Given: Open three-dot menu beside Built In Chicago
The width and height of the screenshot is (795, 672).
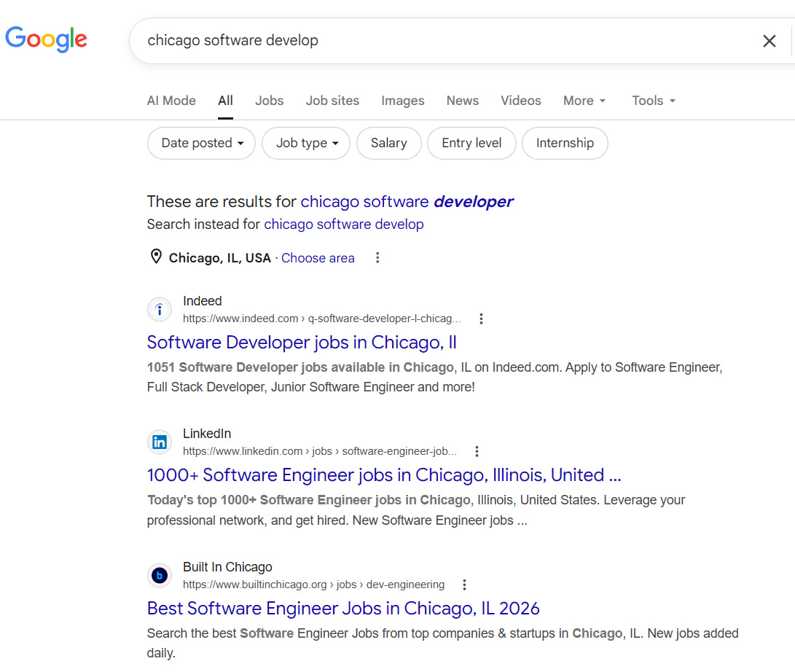Looking at the screenshot, I should click(x=464, y=585).
